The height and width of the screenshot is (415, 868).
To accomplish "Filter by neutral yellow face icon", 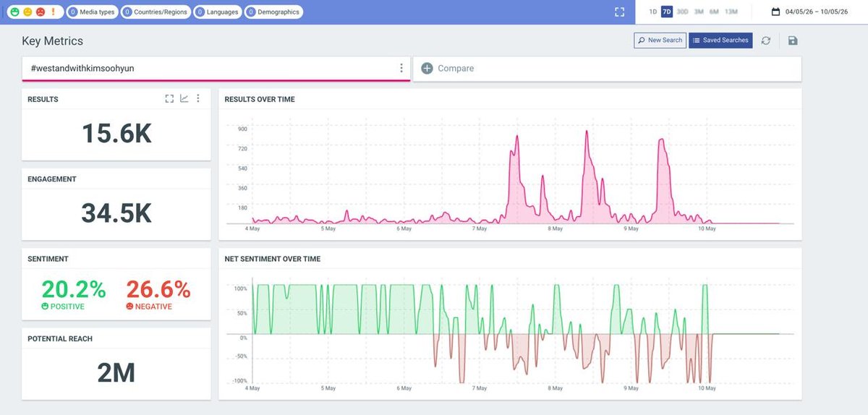I will click(x=27, y=12).
